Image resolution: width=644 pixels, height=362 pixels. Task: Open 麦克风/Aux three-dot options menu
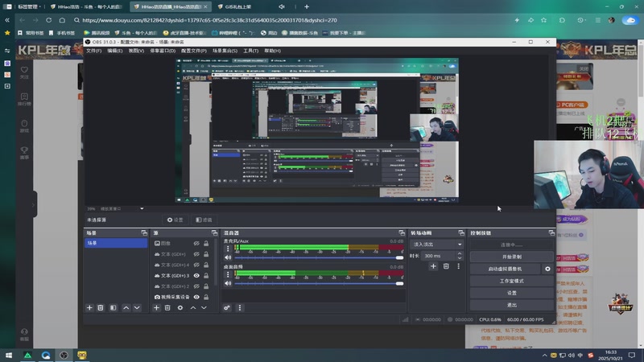228,249
